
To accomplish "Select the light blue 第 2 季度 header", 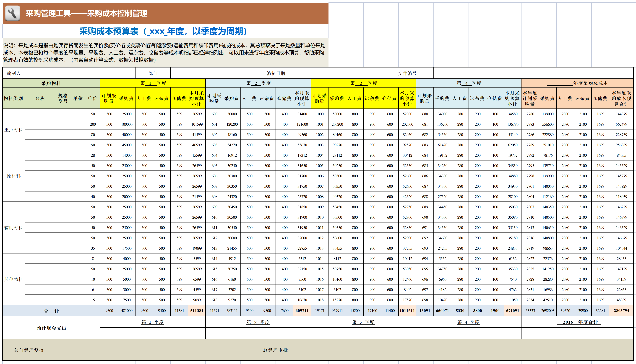I will point(258,83).
